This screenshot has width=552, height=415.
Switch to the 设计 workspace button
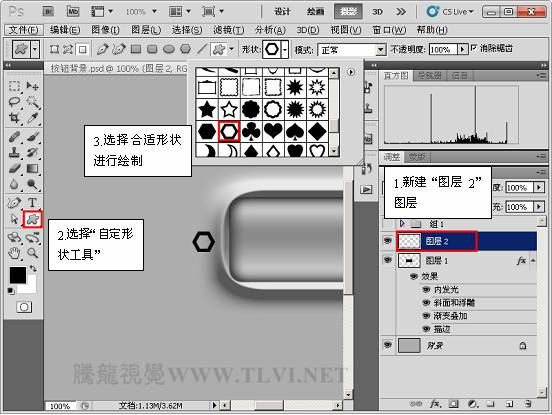coord(282,12)
